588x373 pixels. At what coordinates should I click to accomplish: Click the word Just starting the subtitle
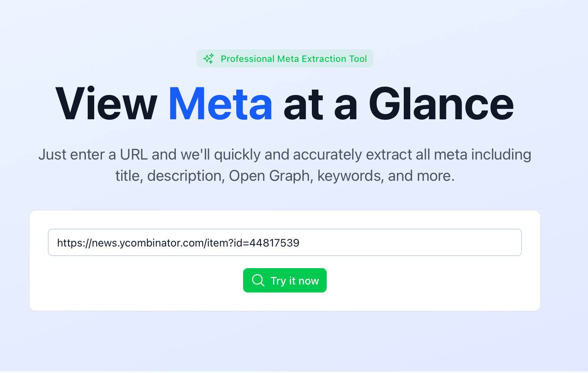52,155
